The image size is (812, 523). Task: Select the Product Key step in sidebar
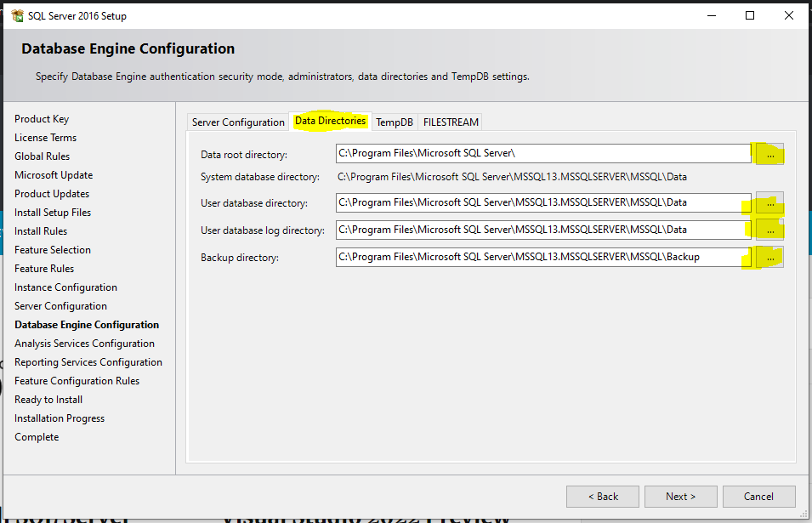pos(42,119)
